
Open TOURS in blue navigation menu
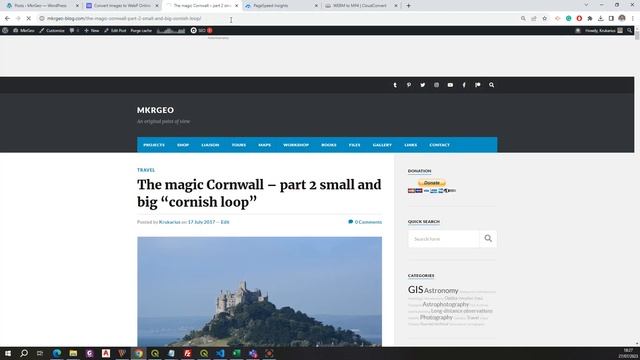coord(239,145)
